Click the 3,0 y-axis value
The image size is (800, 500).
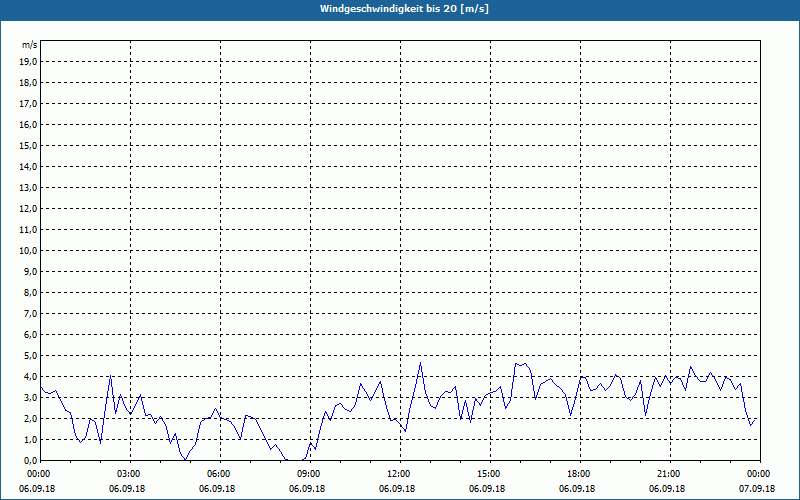point(30,397)
